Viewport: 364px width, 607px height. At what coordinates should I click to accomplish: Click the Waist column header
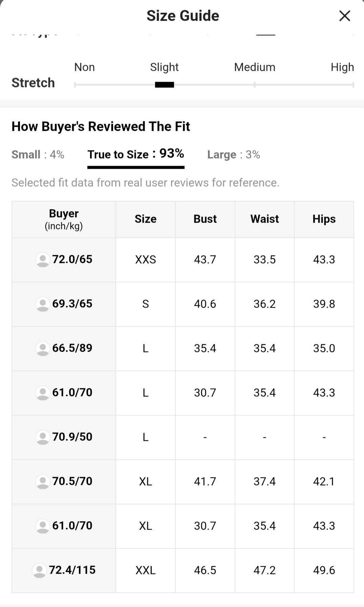(x=265, y=219)
